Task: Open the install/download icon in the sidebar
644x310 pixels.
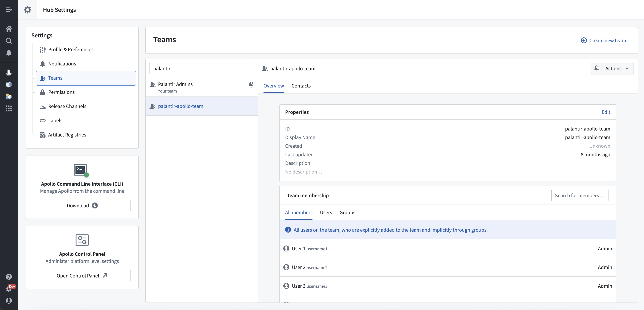Action: tap(9, 73)
